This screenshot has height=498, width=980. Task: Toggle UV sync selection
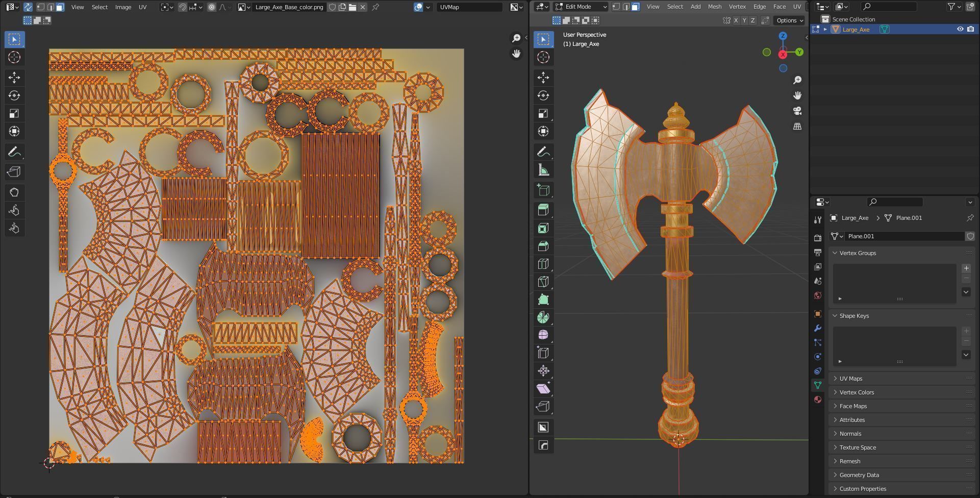(x=28, y=7)
